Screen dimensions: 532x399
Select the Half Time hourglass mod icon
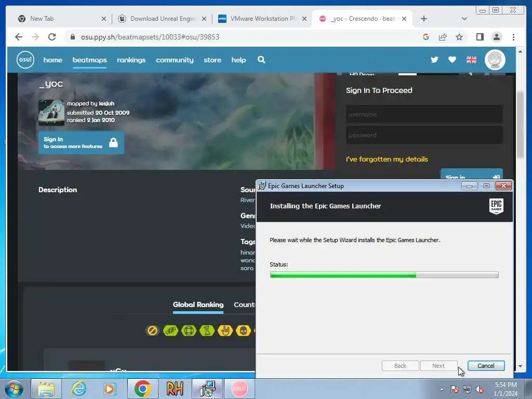click(207, 330)
